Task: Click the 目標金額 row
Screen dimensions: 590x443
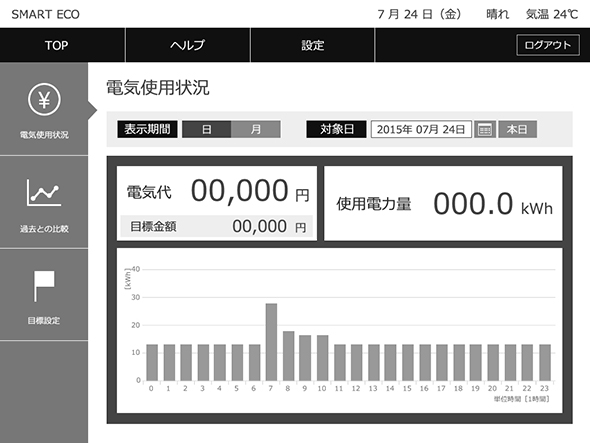Action: point(217,226)
